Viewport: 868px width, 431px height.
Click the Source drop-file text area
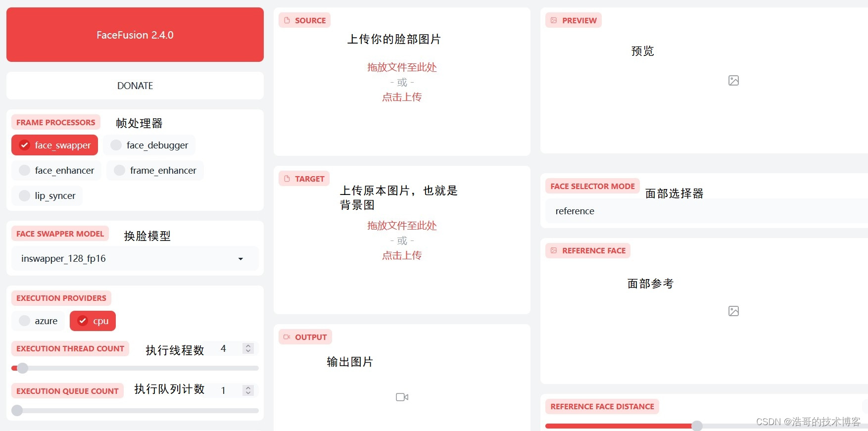pos(402,67)
